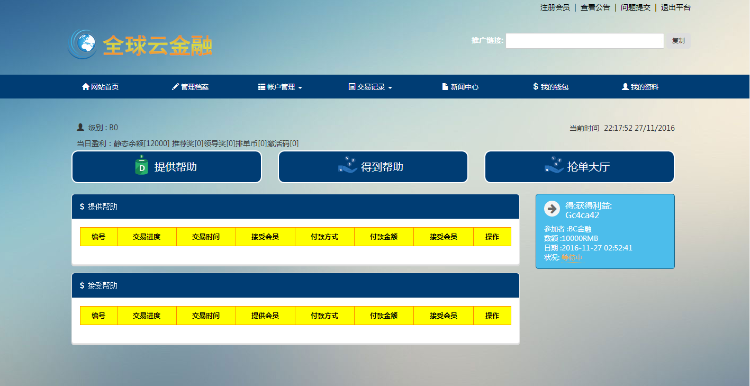Click the current time 22:17:52 27/11/2016
Screen dimensions: 750x386
[639, 128]
